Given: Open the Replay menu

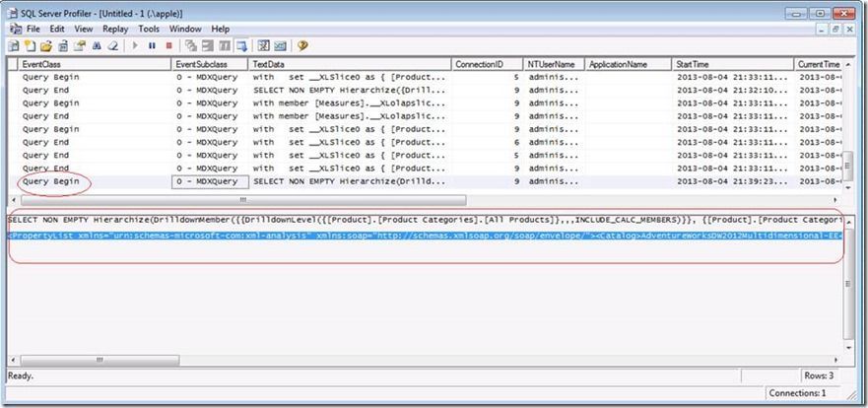Looking at the screenshot, I should point(115,29).
